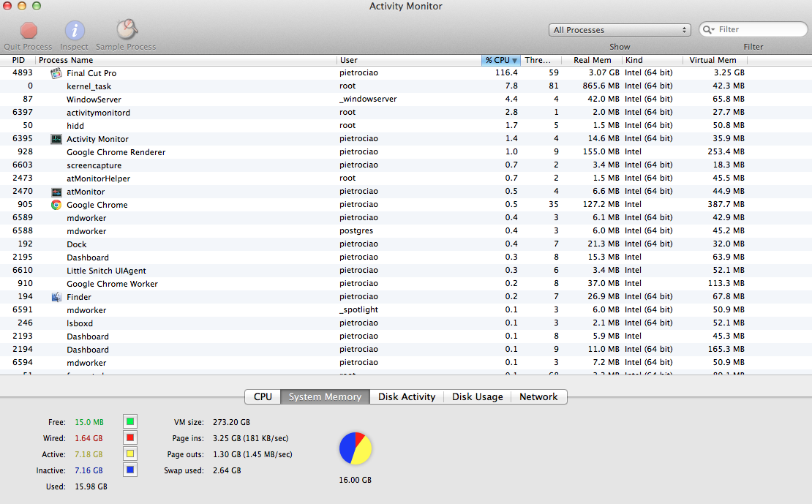Switch to the CPU tab
Image resolution: width=812 pixels, height=504 pixels.
point(263,396)
